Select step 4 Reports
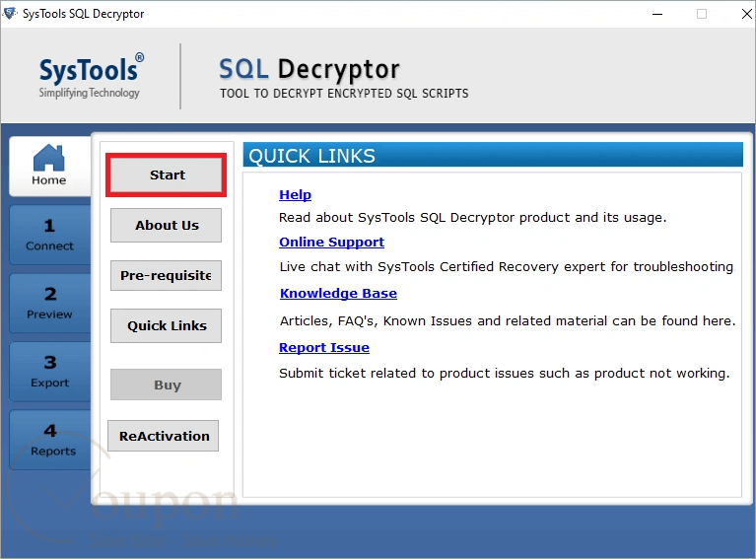This screenshot has height=559, width=756. click(49, 440)
